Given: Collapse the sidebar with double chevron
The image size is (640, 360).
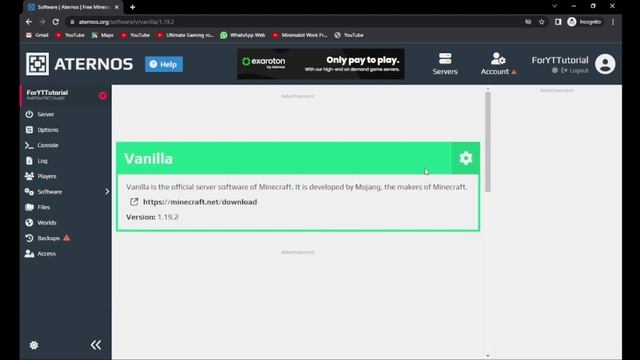Looking at the screenshot, I should point(96,345).
